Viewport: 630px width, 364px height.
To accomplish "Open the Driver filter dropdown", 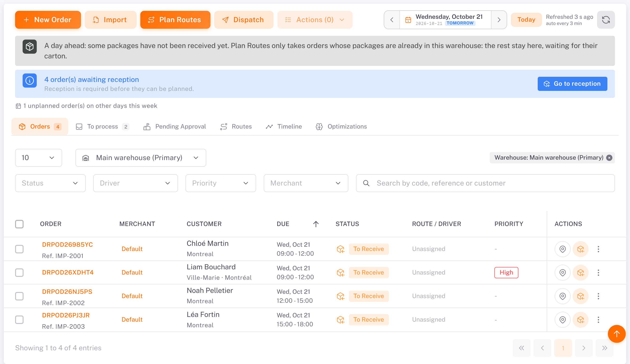I will click(x=135, y=183).
